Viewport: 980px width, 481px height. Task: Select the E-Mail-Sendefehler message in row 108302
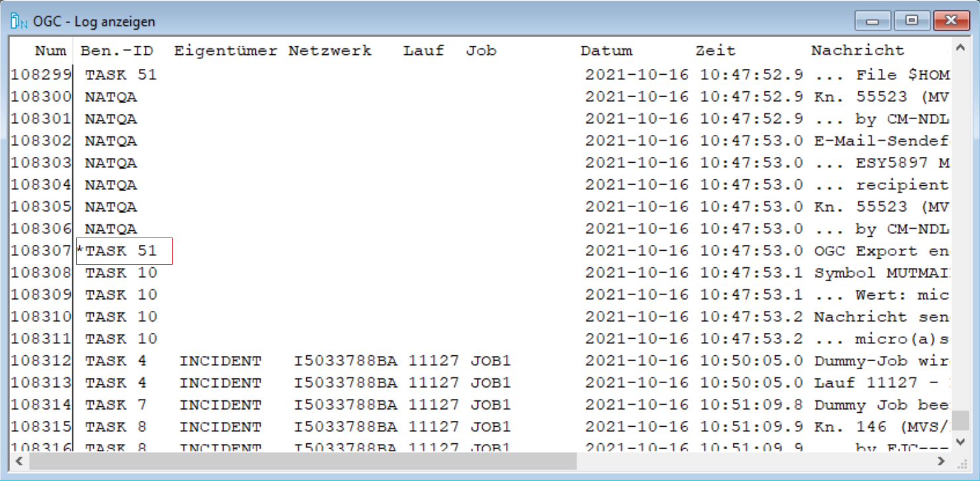click(881, 141)
